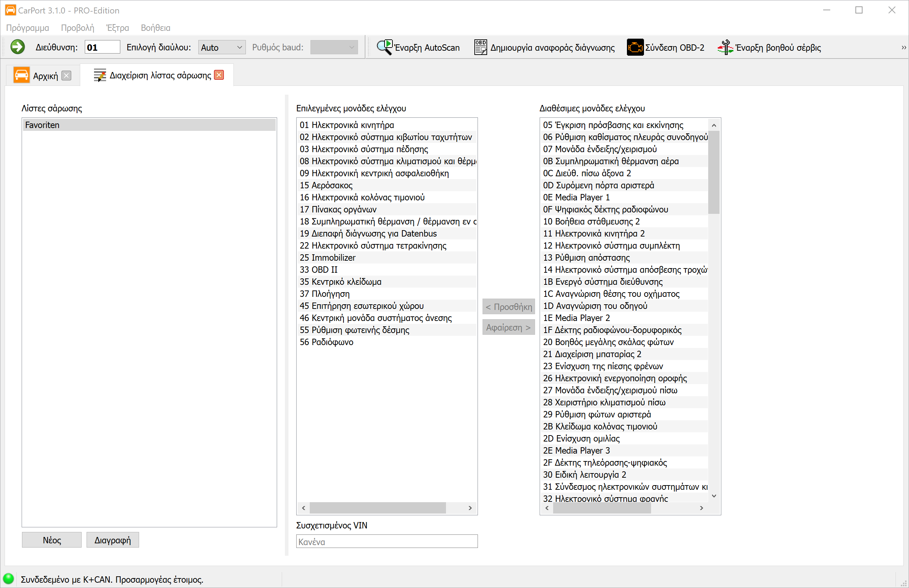The height and width of the screenshot is (588, 909).
Task: Launch the service assistant wrench icon
Action: point(725,47)
